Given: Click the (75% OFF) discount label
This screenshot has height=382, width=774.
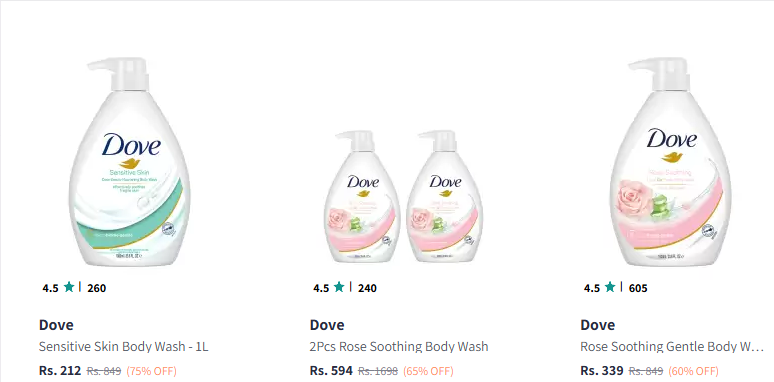Looking at the screenshot, I should pos(152,371).
